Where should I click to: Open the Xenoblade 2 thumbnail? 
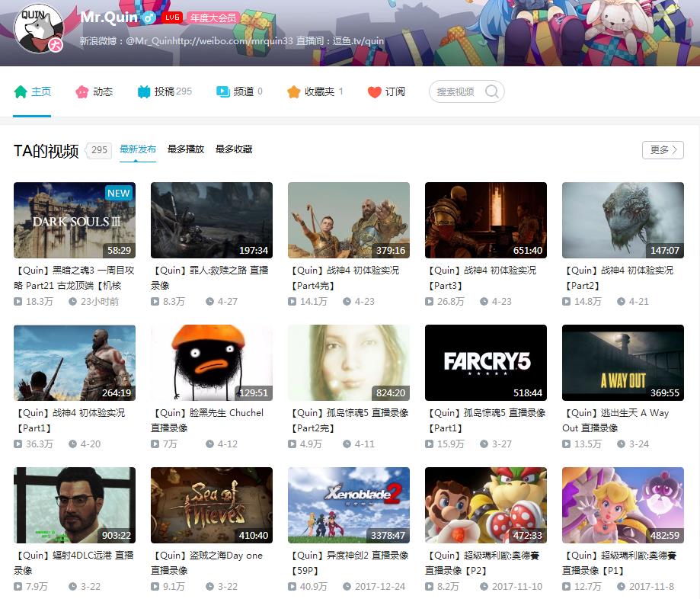[x=349, y=505]
